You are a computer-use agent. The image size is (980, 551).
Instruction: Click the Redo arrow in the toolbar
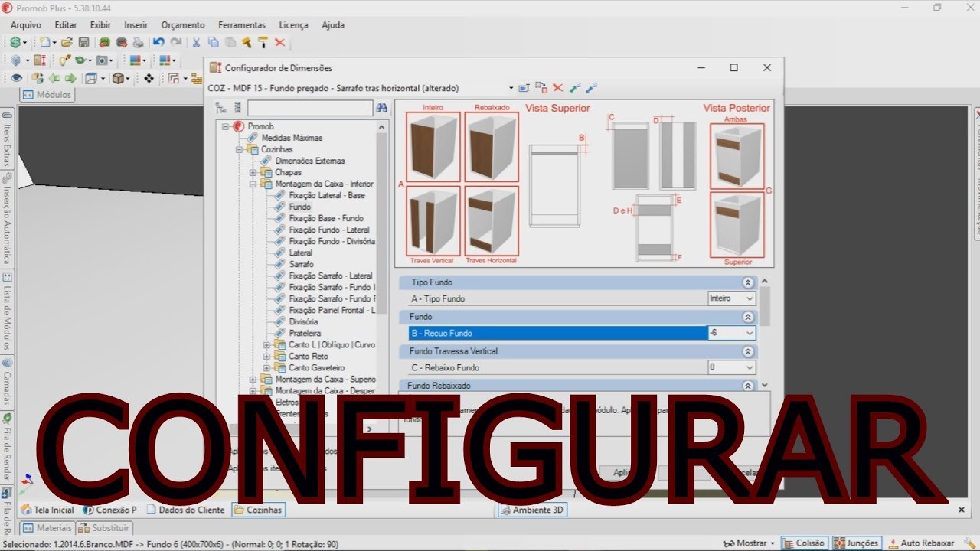[x=176, y=43]
